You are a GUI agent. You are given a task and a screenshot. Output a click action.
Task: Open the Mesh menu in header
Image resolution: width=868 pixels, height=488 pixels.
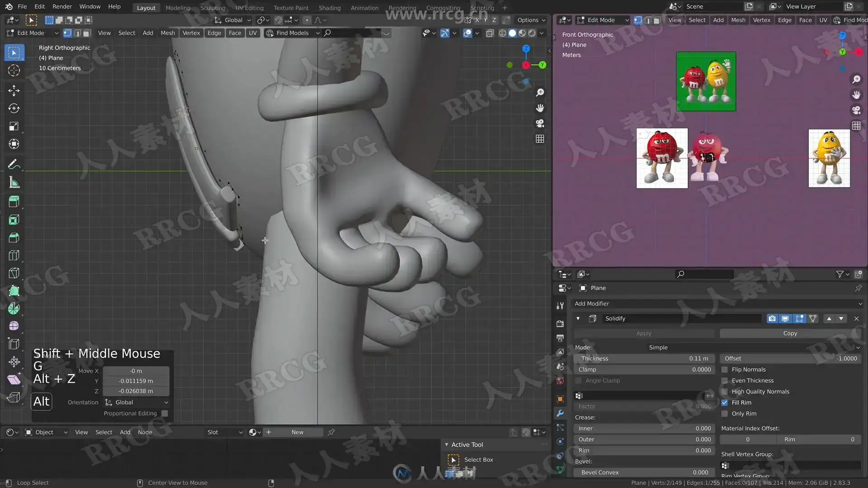point(167,33)
